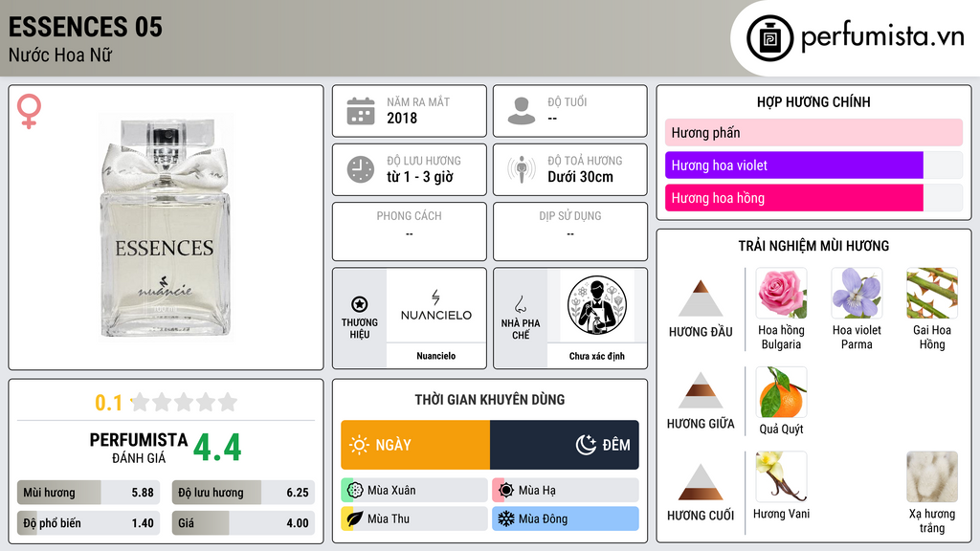
Task: Click the user rating value 0.1
Action: (x=109, y=403)
